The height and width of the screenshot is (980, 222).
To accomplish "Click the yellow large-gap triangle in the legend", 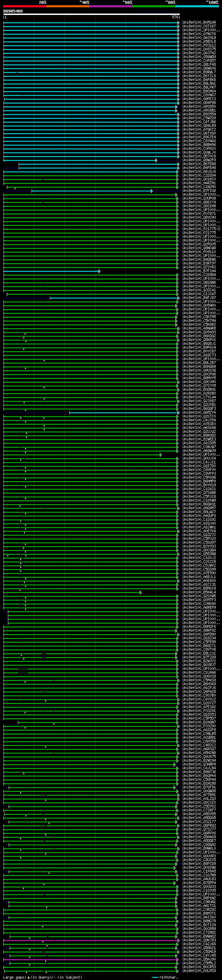I will point(28,977).
